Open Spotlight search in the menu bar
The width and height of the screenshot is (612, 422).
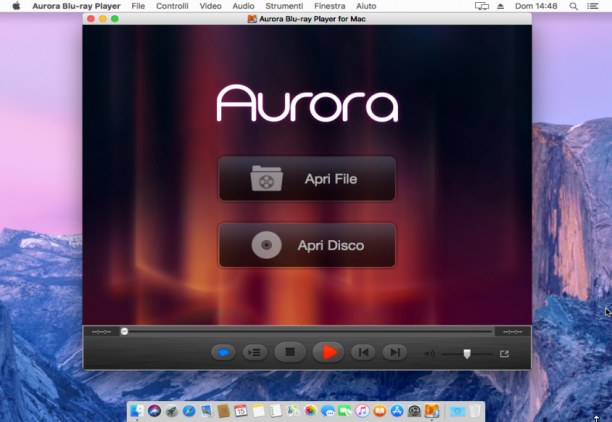click(x=573, y=6)
